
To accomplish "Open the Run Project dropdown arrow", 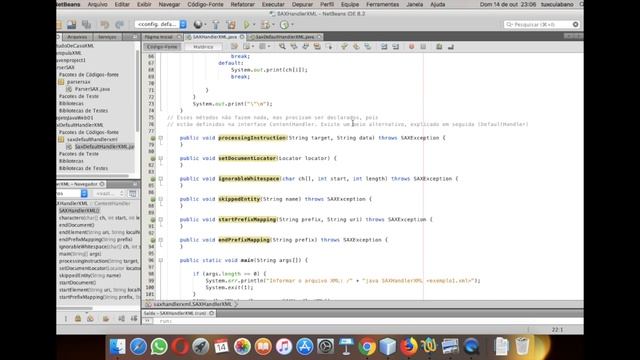I will 254,24.
